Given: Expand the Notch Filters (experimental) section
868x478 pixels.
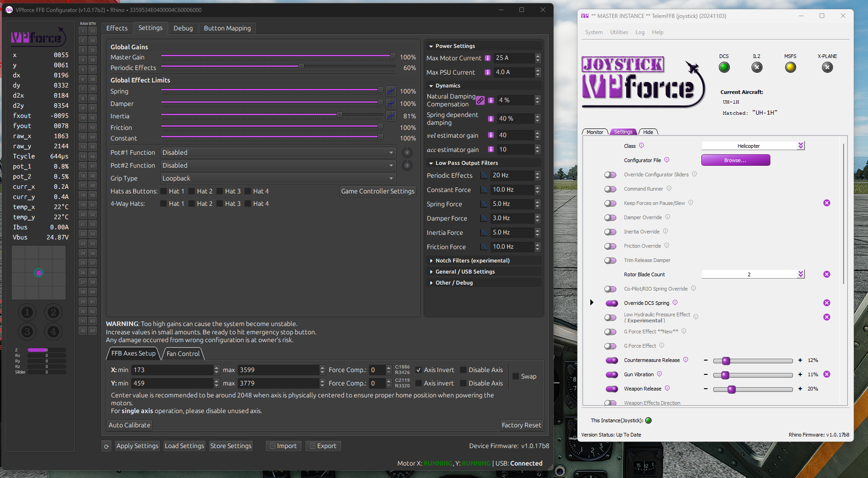Looking at the screenshot, I should pyautogui.click(x=472, y=261).
